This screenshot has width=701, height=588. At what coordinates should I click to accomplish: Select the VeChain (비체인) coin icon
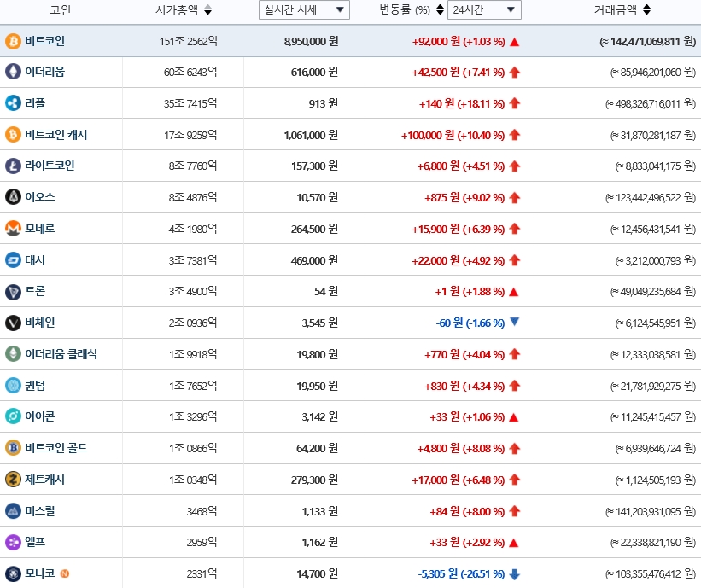click(11, 322)
